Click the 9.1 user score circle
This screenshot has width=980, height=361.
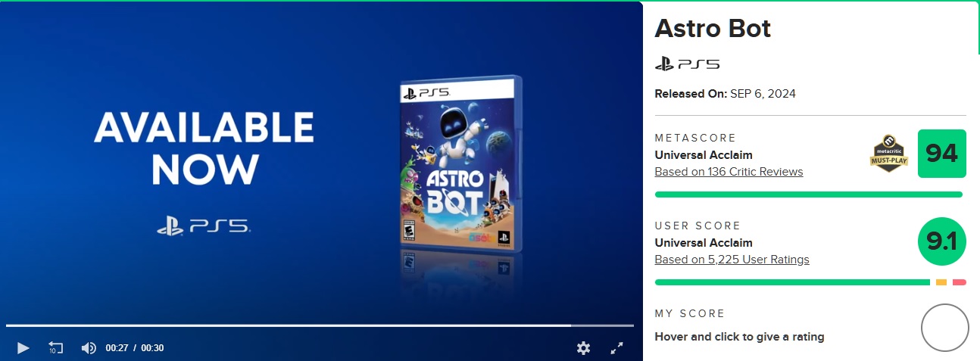(942, 241)
